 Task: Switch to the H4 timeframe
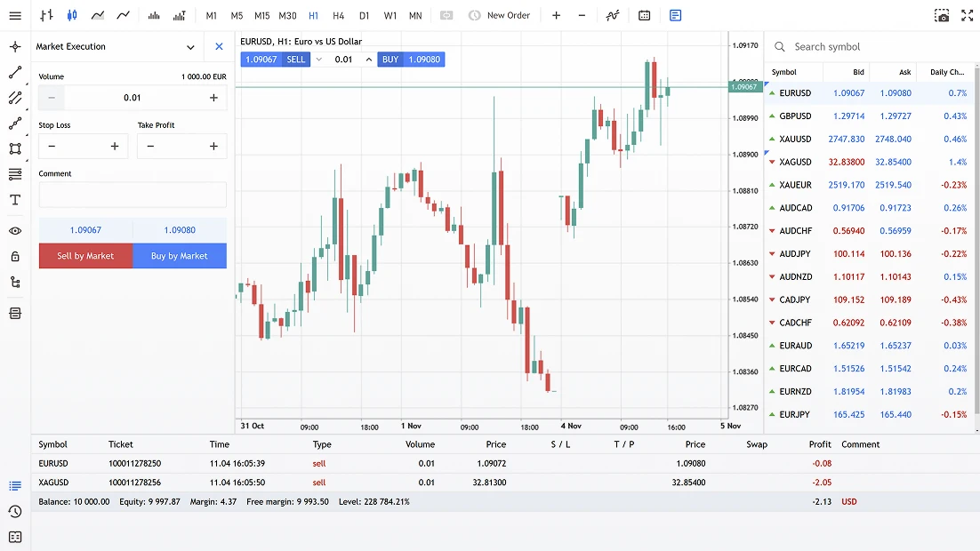[338, 15]
